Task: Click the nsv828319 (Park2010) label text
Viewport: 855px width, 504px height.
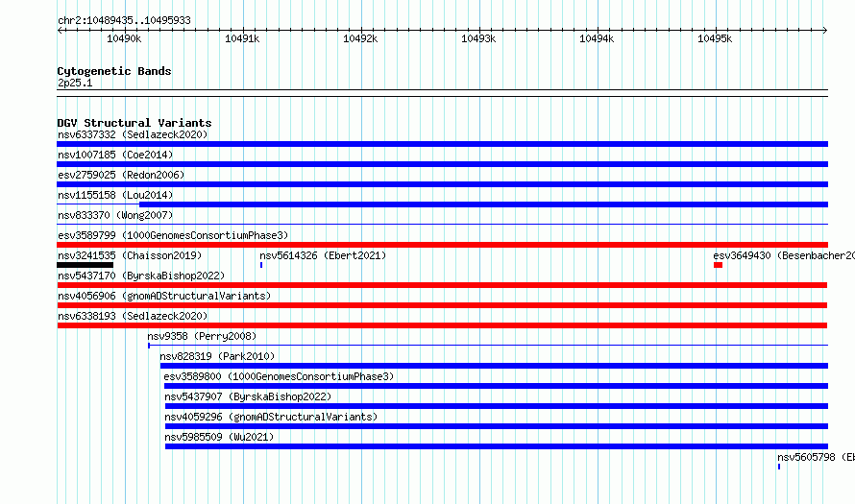Action: coord(217,356)
